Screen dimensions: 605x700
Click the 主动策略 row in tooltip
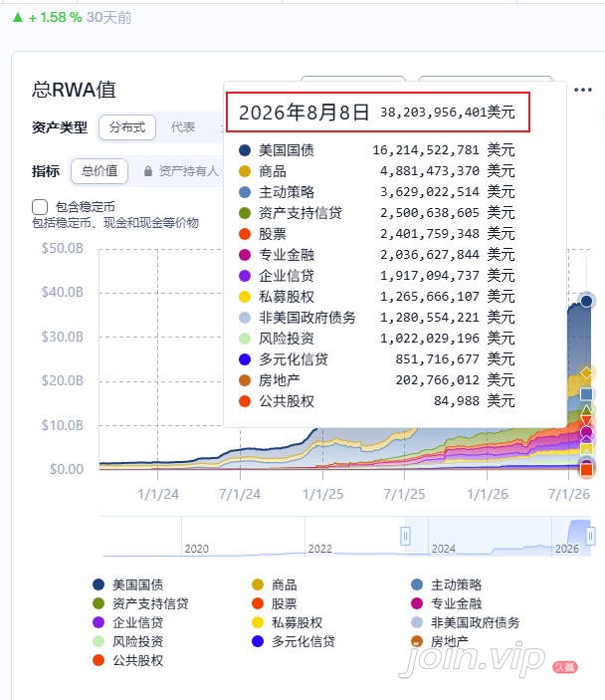tap(376, 192)
